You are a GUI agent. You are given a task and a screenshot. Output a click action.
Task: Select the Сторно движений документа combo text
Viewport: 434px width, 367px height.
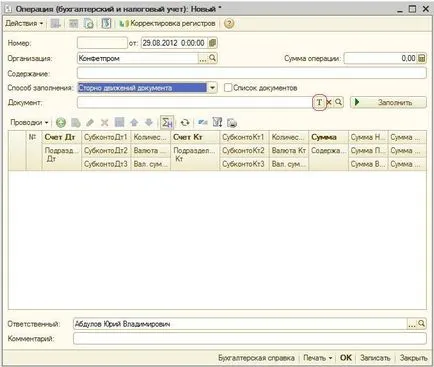[x=142, y=88]
